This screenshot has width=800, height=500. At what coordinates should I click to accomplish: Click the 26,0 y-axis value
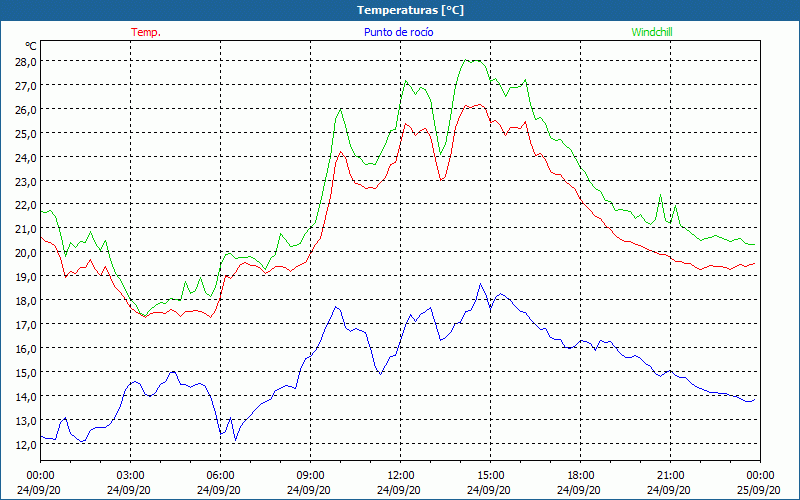click(26, 110)
